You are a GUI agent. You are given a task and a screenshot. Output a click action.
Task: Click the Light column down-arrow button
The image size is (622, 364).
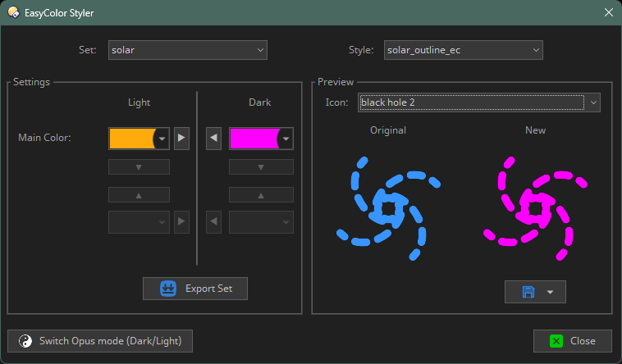139,167
